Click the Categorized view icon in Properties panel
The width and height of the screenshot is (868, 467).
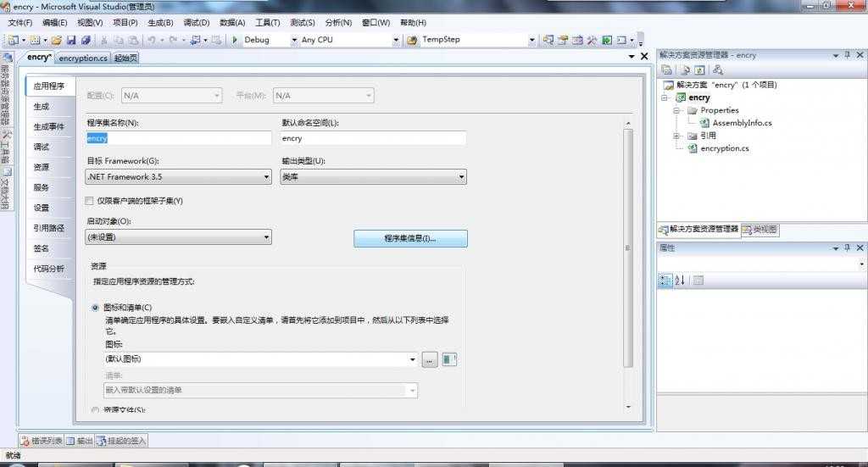665,280
